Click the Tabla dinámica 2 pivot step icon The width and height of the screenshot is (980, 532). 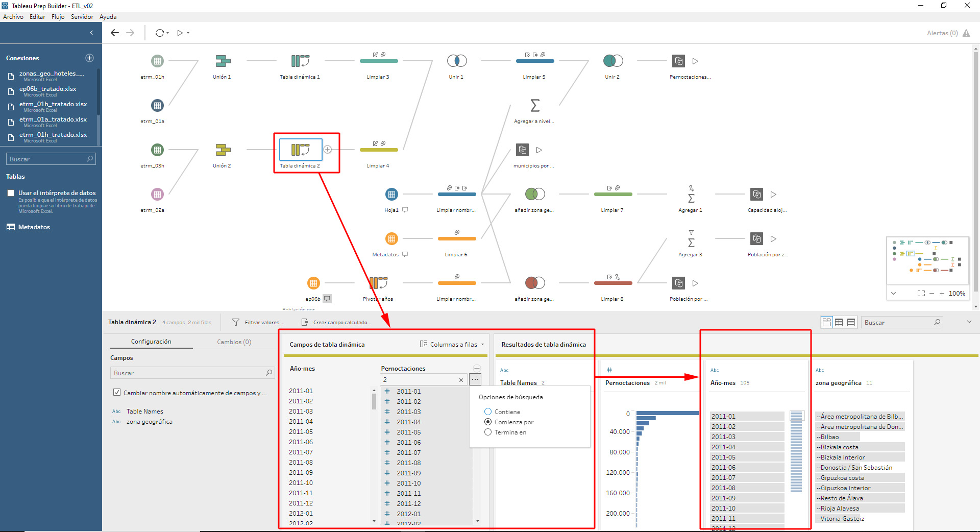pyautogui.click(x=300, y=150)
